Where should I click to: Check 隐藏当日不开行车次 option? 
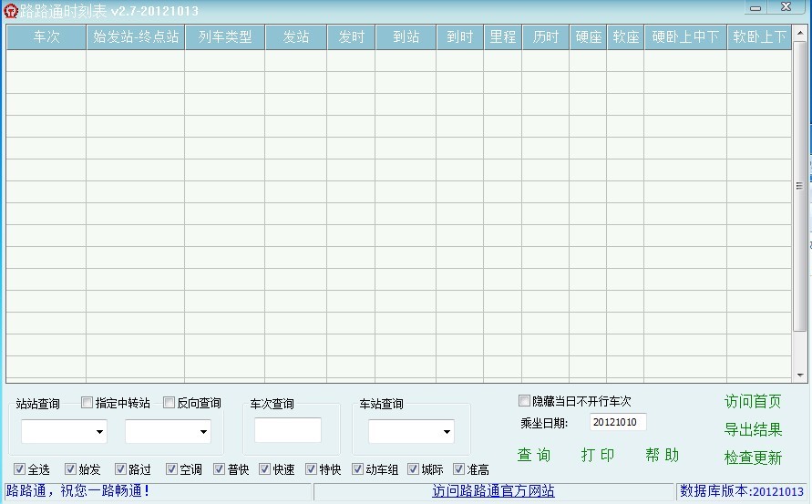pos(524,401)
